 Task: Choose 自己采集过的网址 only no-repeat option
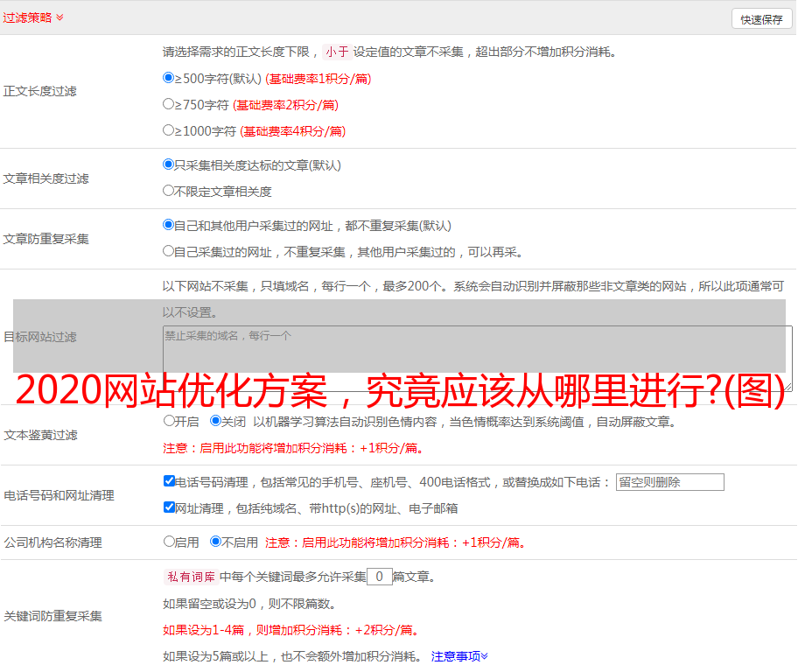coord(169,251)
